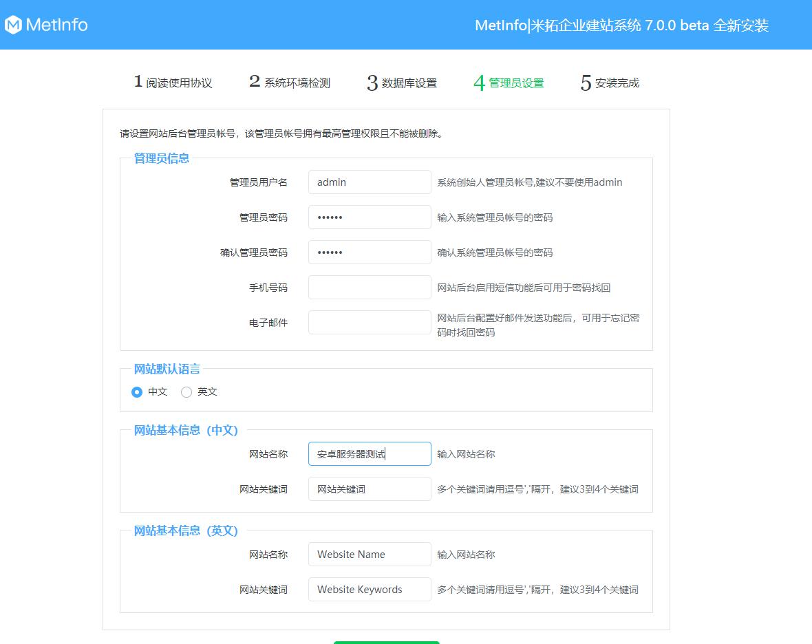The height and width of the screenshot is (644, 812).
Task: Click the English Website Name field
Action: 370,554
